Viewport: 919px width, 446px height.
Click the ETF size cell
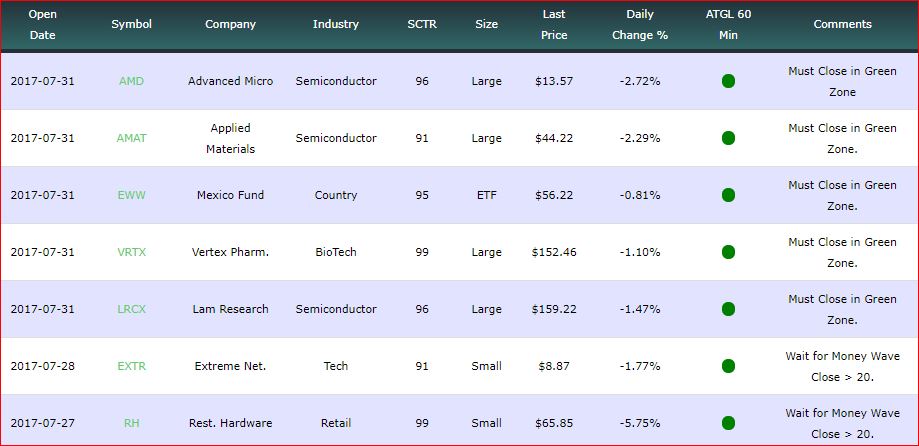pyautogui.click(x=486, y=195)
